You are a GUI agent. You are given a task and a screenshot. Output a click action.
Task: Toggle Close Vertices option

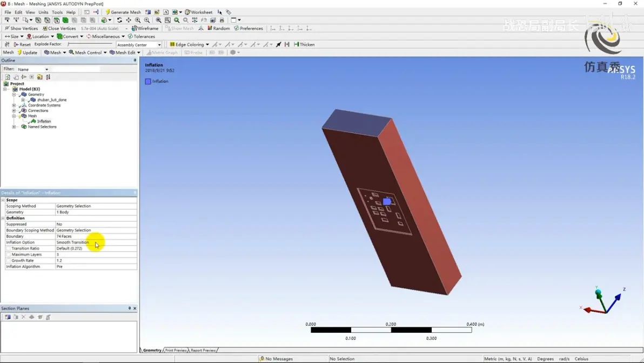[59, 28]
